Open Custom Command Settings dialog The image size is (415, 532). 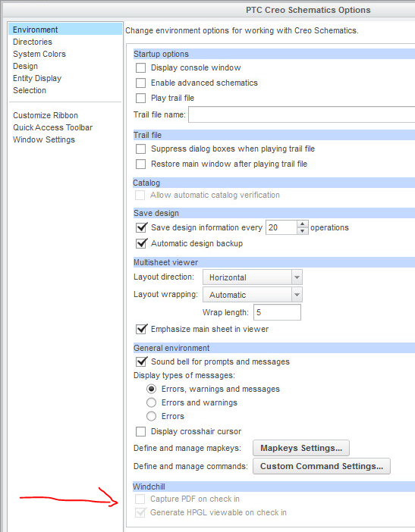[x=322, y=466]
